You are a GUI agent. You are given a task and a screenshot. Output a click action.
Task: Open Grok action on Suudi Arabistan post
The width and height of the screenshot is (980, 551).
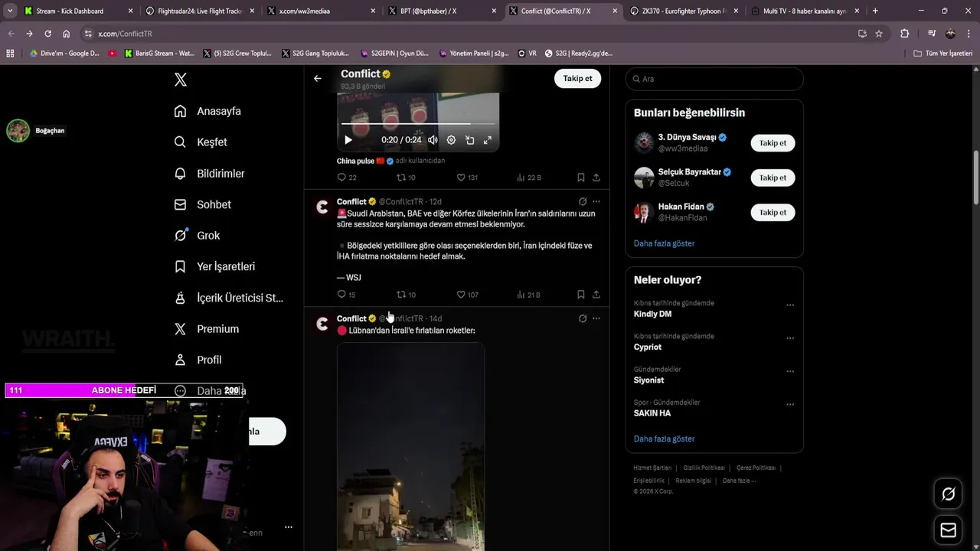(583, 202)
